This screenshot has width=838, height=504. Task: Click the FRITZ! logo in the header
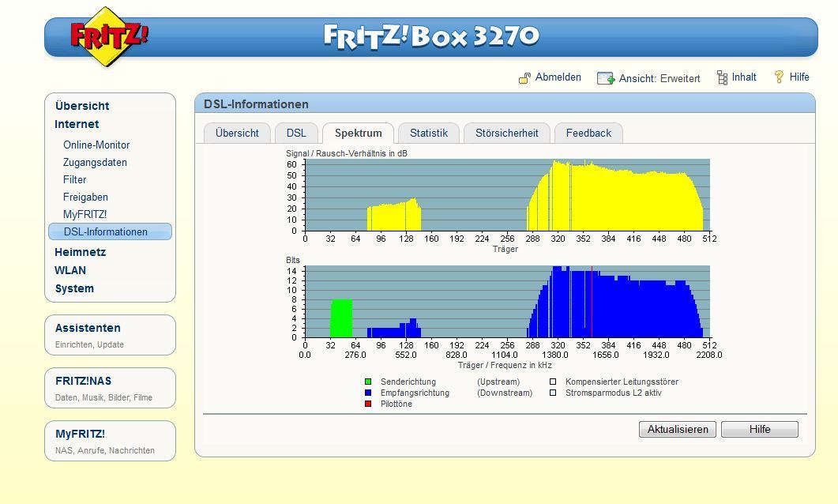click(x=109, y=36)
